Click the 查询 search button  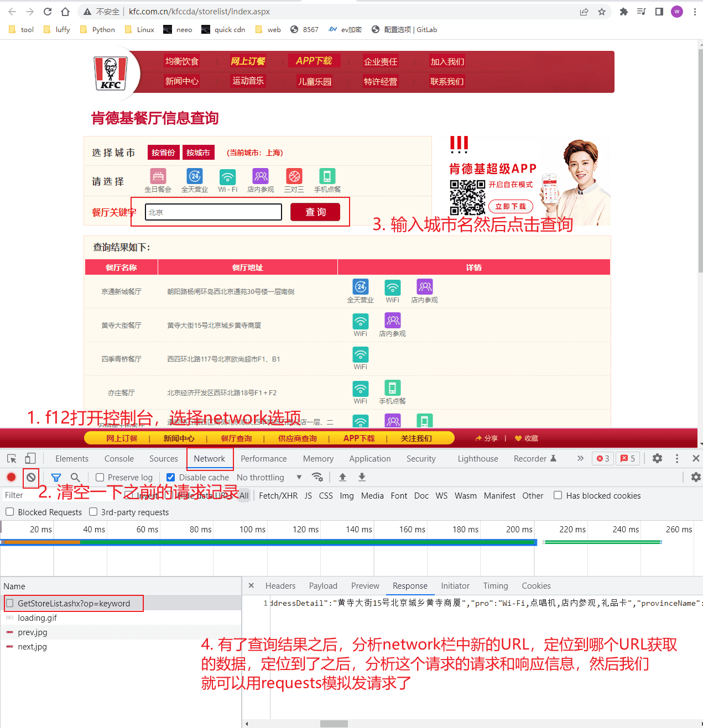tap(315, 212)
